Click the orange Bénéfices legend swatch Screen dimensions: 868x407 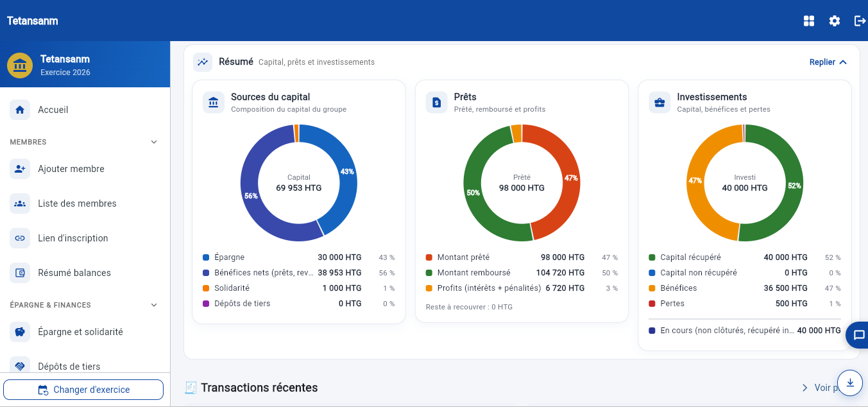pos(652,288)
